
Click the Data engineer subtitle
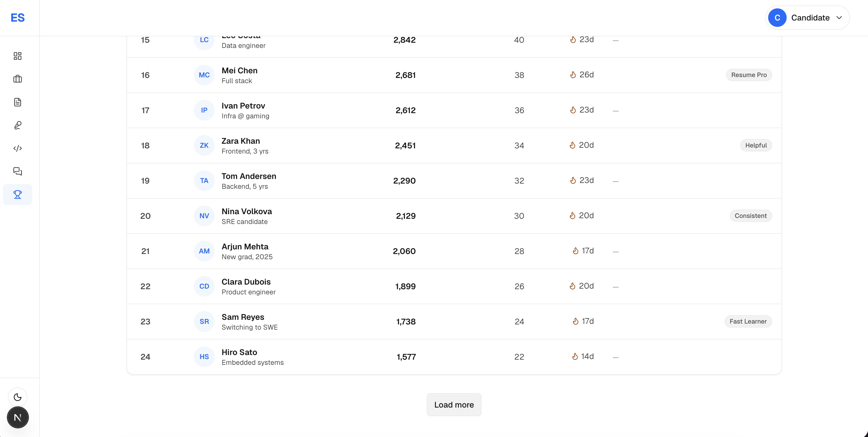(x=243, y=46)
